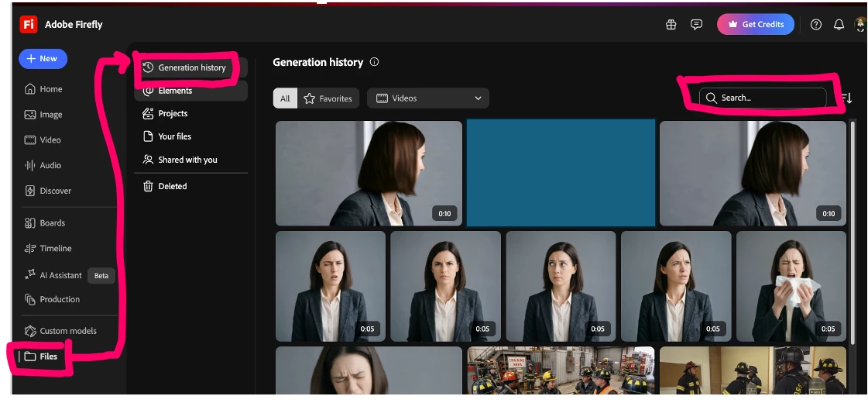This screenshot has width=868, height=403.
Task: Go to Home in the sidebar
Action: (x=43, y=89)
